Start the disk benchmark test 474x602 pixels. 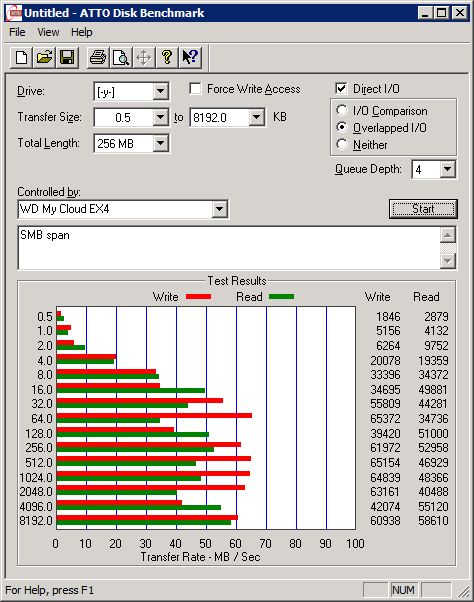click(423, 209)
